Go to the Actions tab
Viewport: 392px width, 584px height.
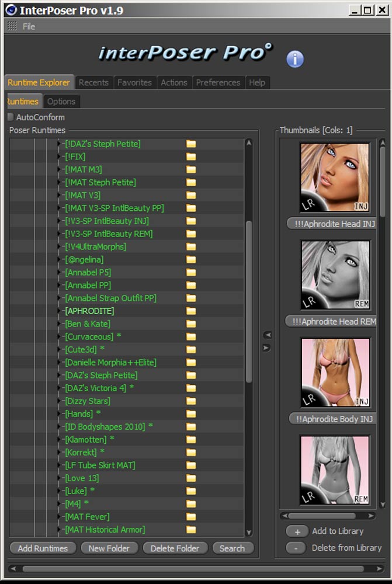click(174, 82)
